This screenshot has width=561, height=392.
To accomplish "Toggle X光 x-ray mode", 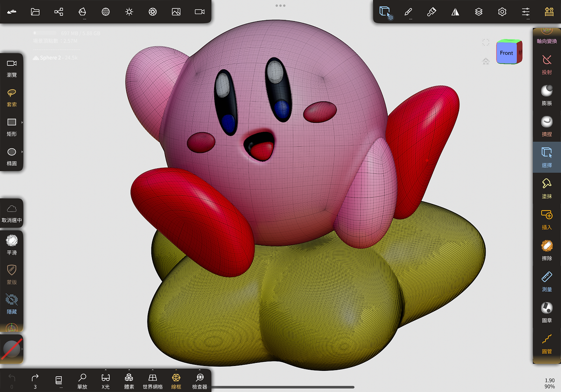I will point(105,381).
